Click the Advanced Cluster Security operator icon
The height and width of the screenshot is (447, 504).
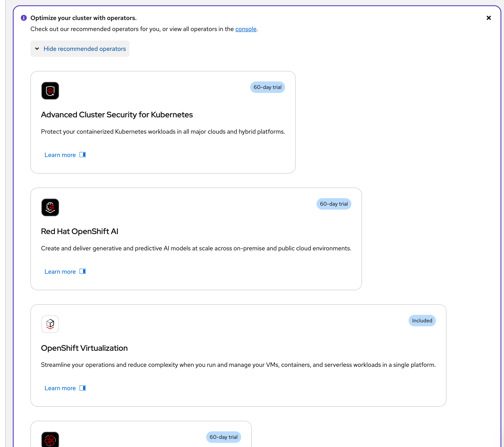(50, 91)
